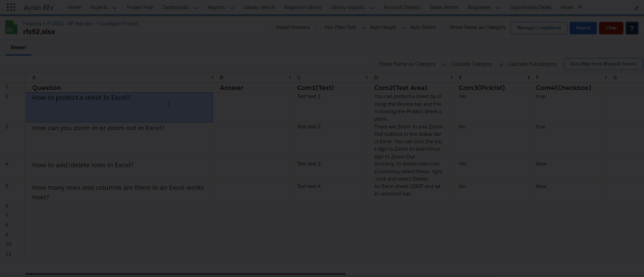Enable the Import Answers checkbox

point(269,28)
